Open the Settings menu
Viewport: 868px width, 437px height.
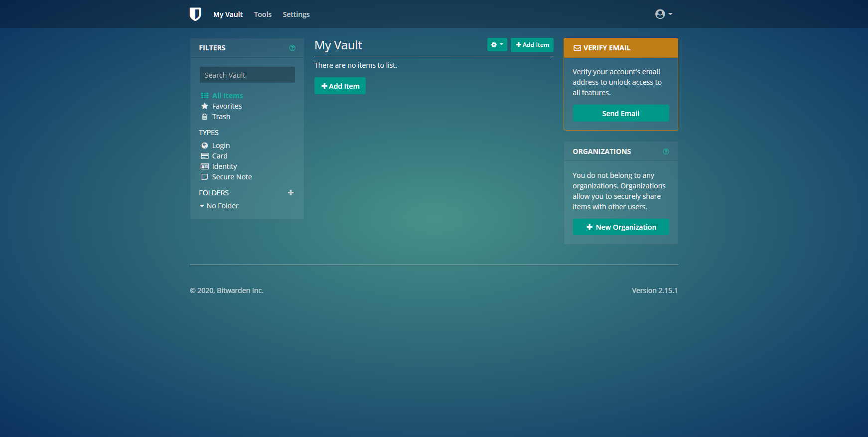tap(296, 14)
